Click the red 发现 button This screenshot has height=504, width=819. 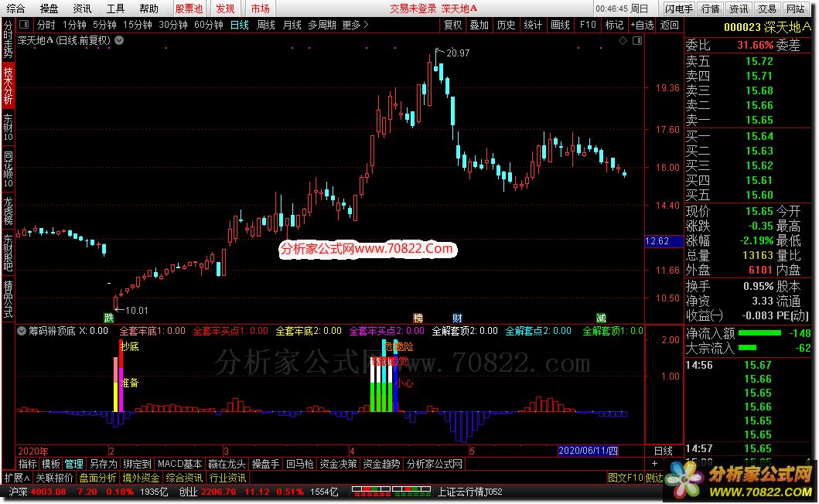point(225,9)
